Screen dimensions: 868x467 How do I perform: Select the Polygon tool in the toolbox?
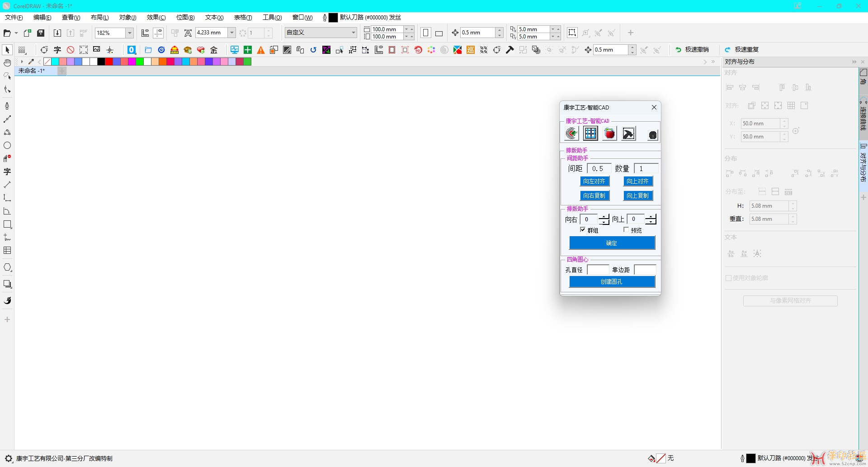pos(7,267)
